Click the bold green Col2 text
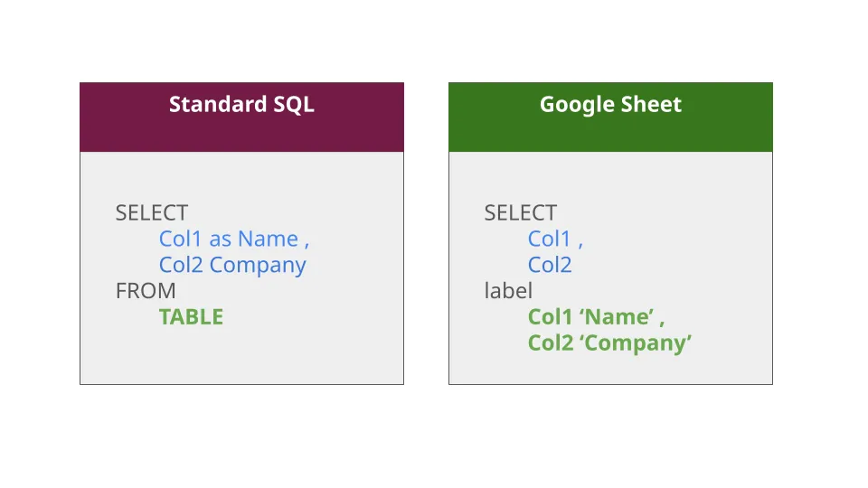 click(551, 343)
